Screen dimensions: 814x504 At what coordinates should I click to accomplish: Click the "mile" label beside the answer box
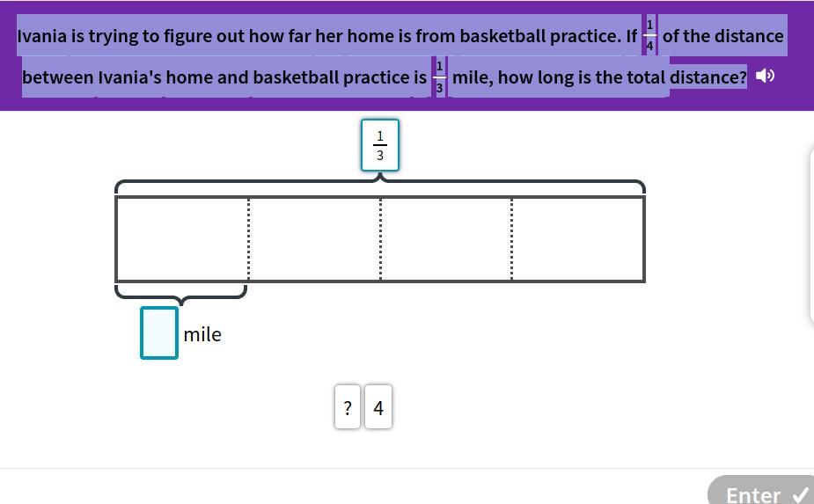click(202, 334)
